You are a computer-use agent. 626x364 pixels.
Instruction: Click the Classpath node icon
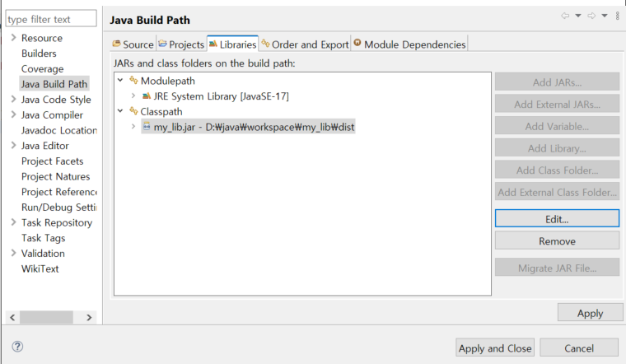tap(133, 111)
